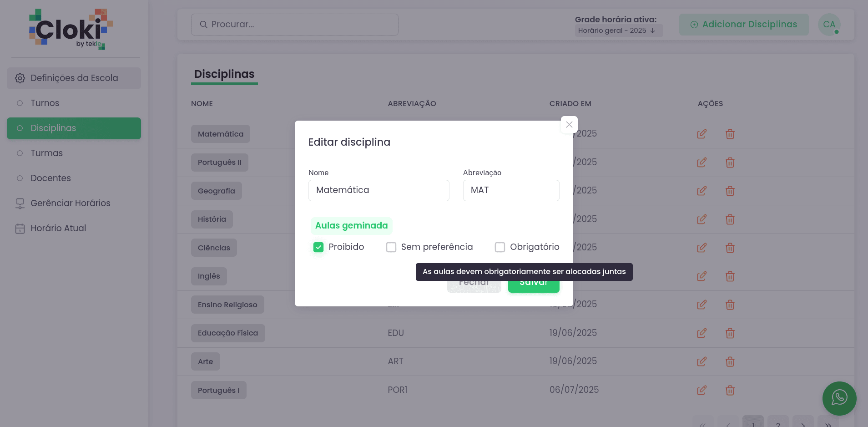Image resolution: width=868 pixels, height=427 pixels.
Task: Click the CA user avatar
Action: 829,25
